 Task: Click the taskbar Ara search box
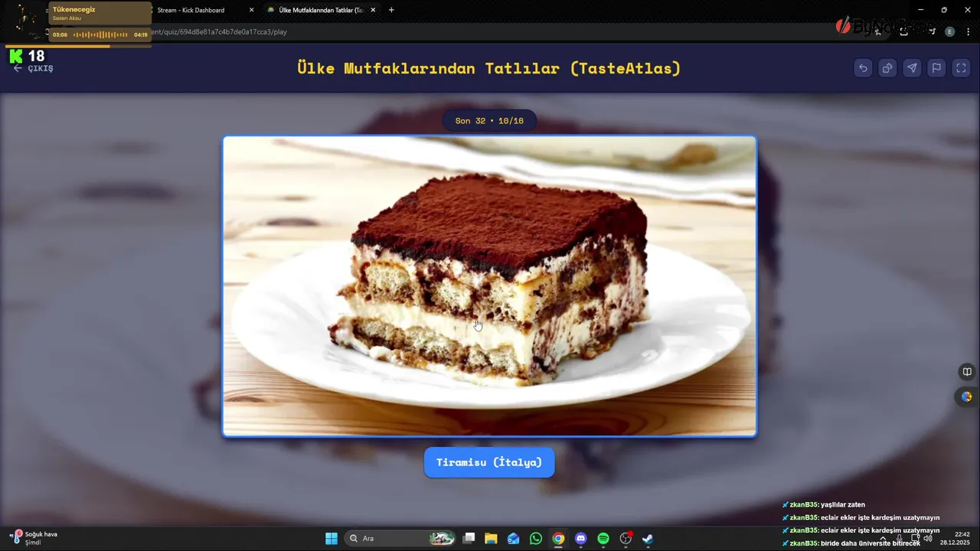[400, 539]
